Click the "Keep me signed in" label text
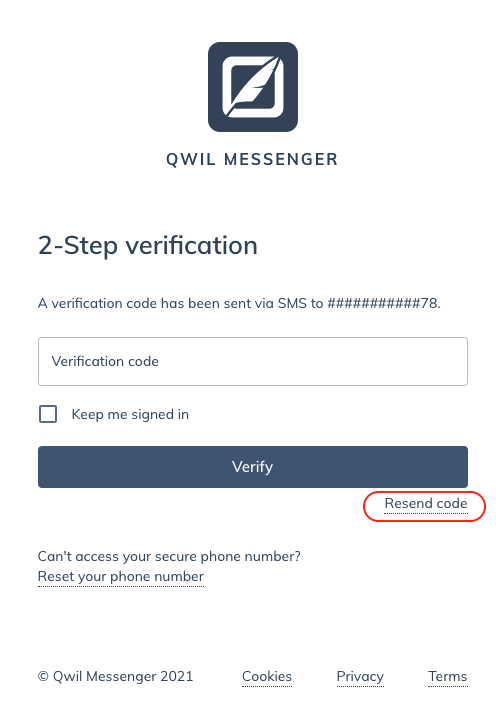Image resolution: width=496 pixels, height=716 pixels. [130, 415]
